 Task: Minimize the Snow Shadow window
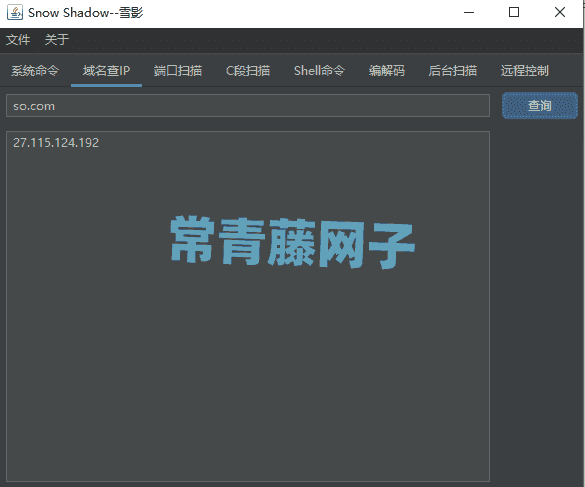(469, 12)
